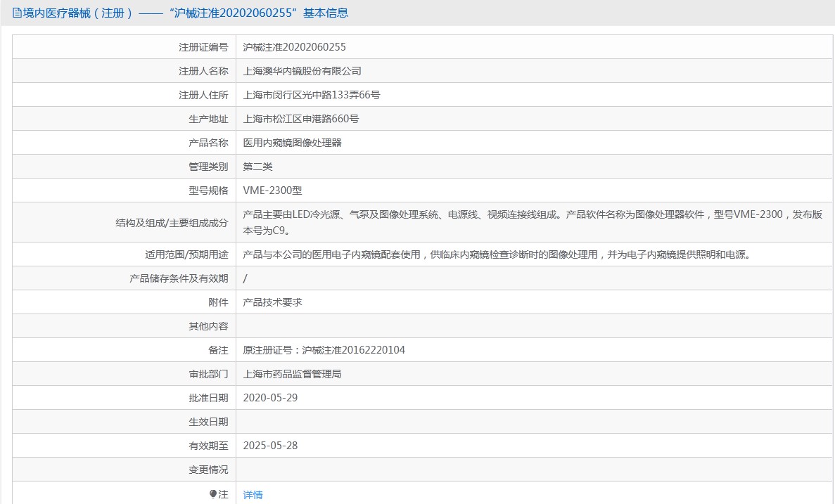This screenshot has height=504, width=835.
Task: Click the document icon in the page header
Action: click(x=18, y=13)
